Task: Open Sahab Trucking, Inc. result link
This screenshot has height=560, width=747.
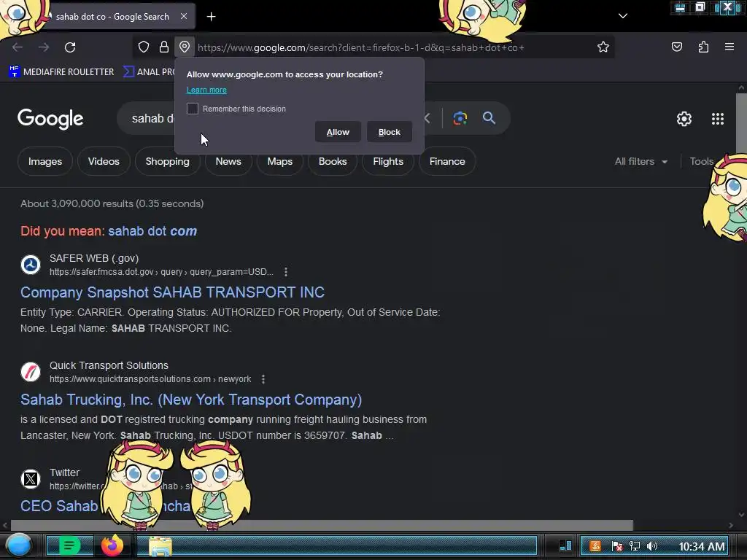Action: (x=191, y=400)
